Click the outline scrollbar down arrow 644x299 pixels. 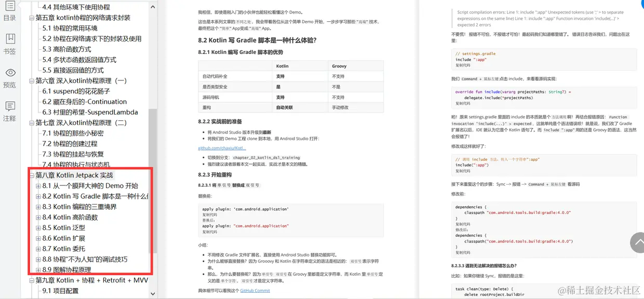[153, 293]
